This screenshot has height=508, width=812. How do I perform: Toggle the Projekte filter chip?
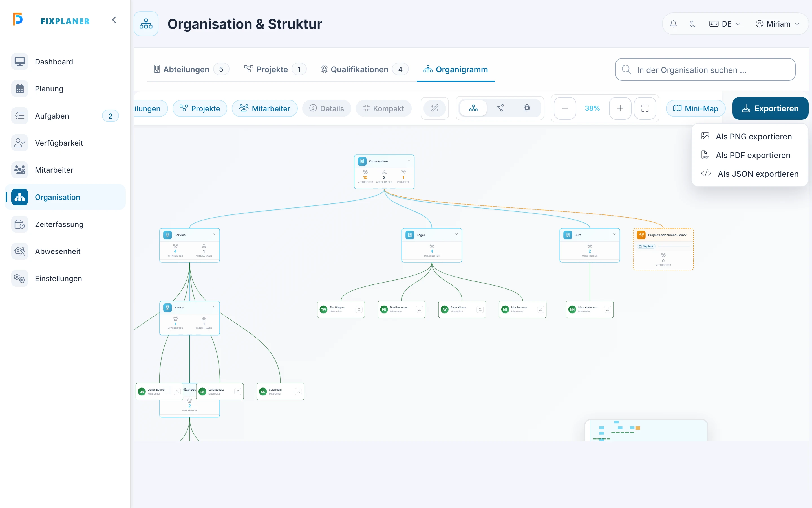[x=200, y=109]
